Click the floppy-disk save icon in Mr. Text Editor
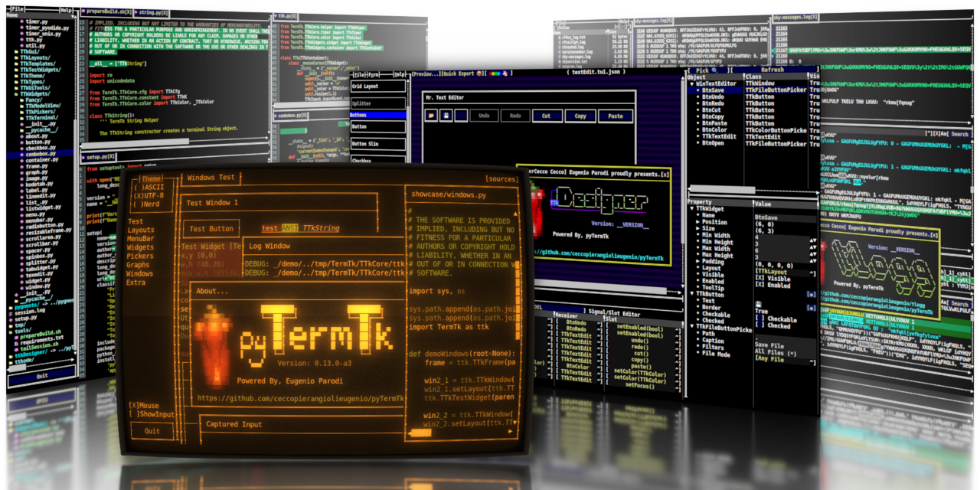Image resolution: width=980 pixels, height=490 pixels. (x=446, y=116)
